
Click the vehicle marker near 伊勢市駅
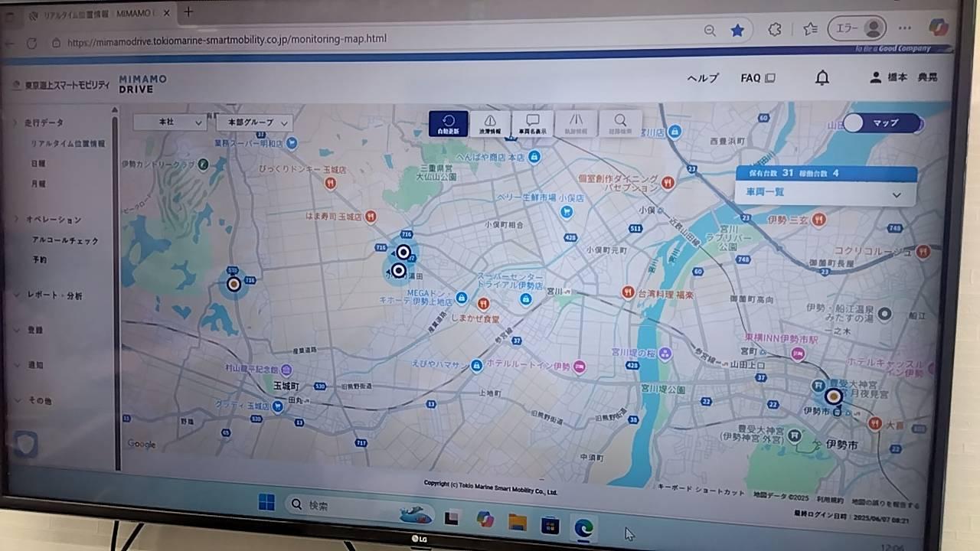pos(833,396)
